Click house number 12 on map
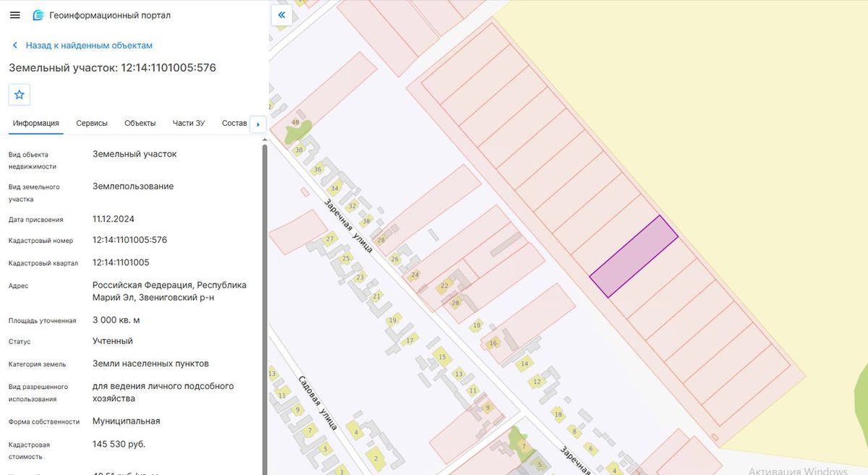The height and width of the screenshot is (475, 868). 537,382
